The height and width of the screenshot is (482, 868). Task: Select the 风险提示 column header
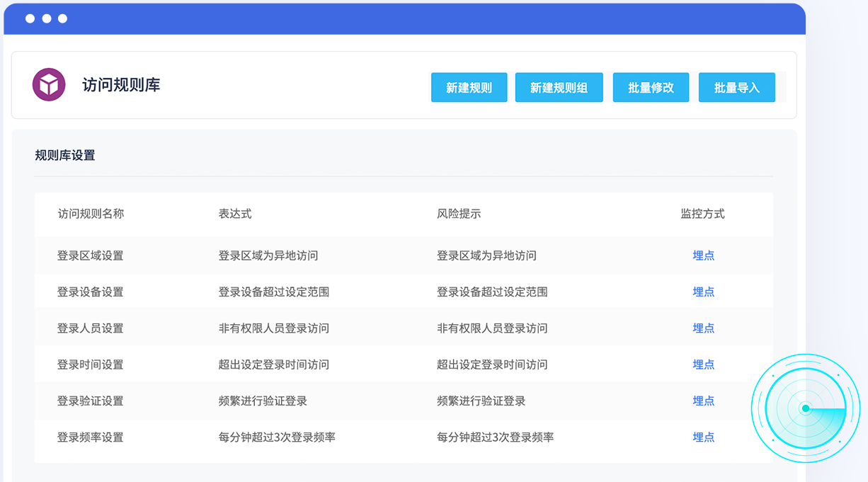(x=459, y=214)
